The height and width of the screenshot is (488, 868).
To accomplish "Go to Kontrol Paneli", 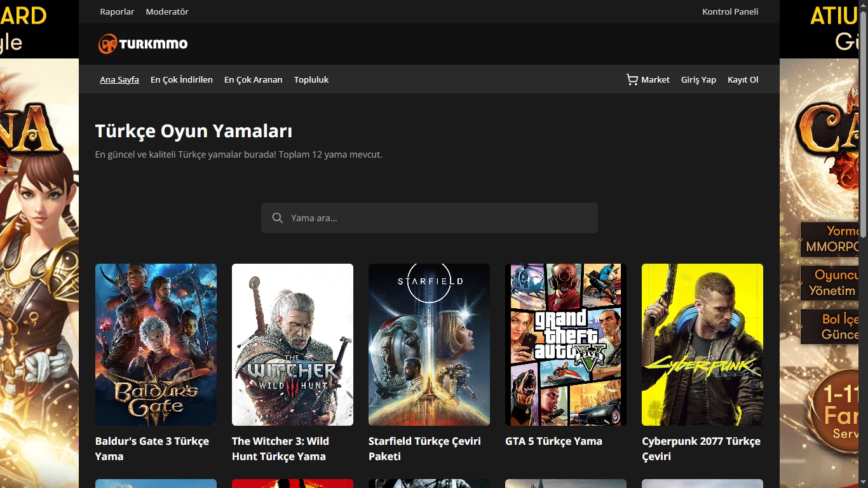I will tap(730, 11).
